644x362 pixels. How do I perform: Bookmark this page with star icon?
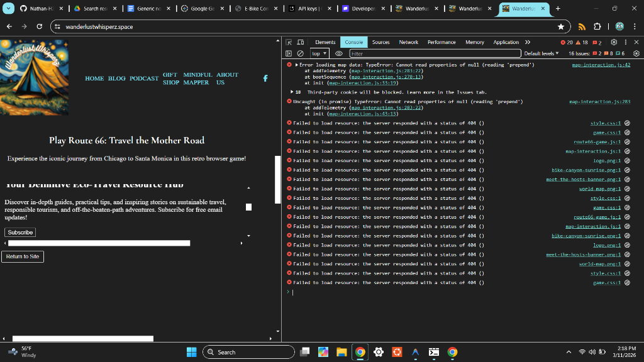point(560,27)
